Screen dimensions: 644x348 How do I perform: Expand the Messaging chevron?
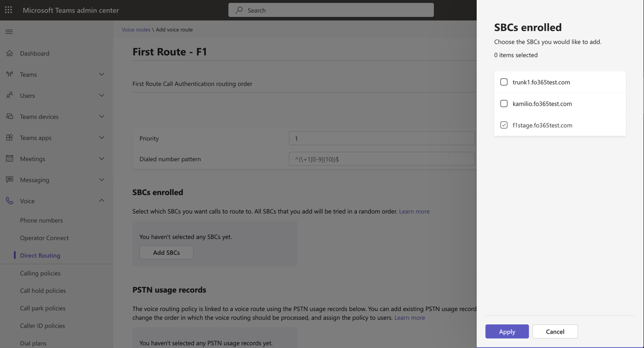tap(102, 179)
